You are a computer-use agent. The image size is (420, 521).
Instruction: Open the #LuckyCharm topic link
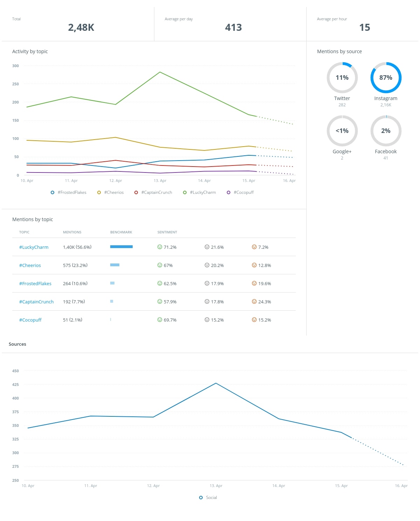pyautogui.click(x=34, y=247)
